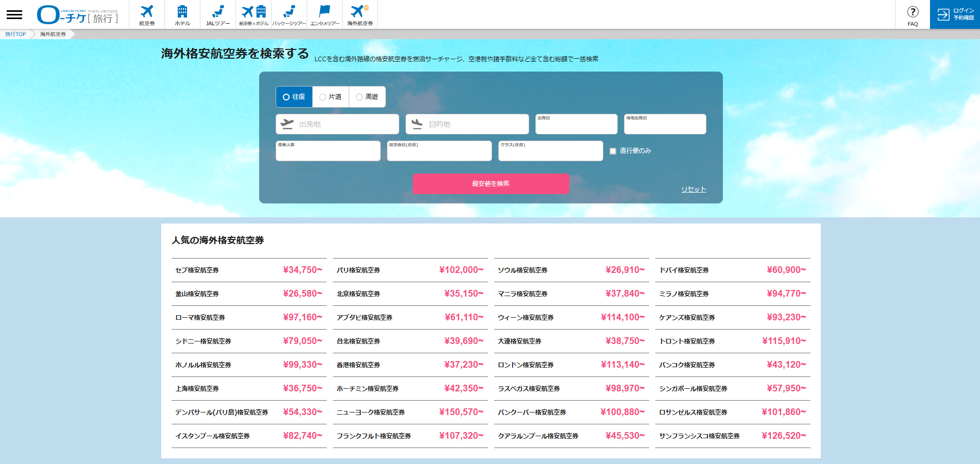Image resolution: width=980 pixels, height=464 pixels.
Task: Open バンクーバー格安航空券 listing
Action: pos(571,412)
